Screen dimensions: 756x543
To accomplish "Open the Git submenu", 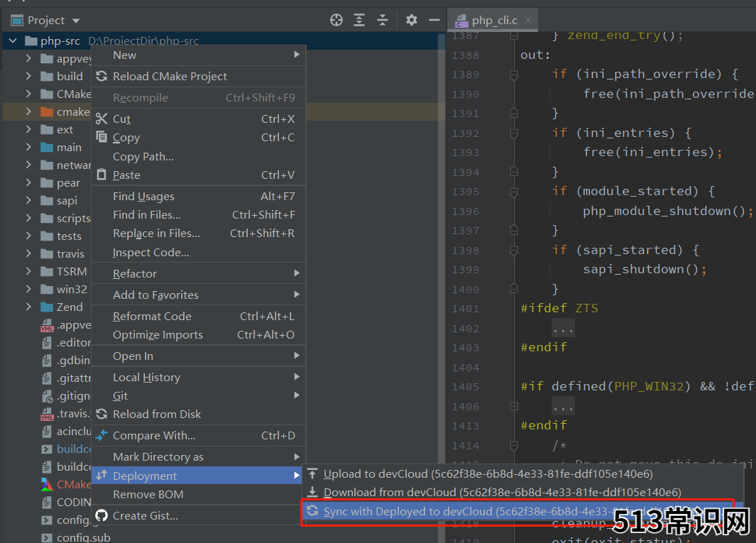I will click(199, 396).
